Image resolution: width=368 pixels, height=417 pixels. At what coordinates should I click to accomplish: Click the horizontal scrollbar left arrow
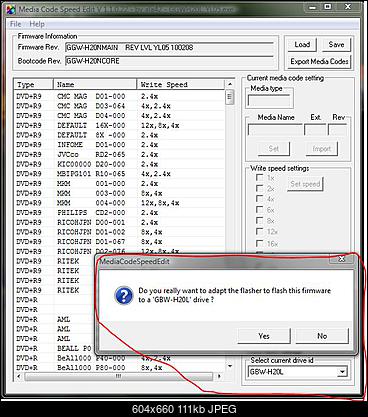19,376
